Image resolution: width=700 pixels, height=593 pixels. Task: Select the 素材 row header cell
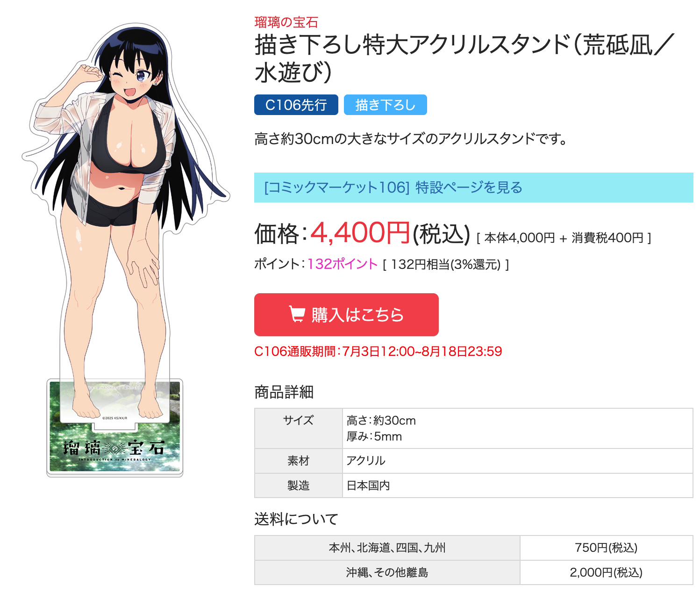[x=299, y=461]
